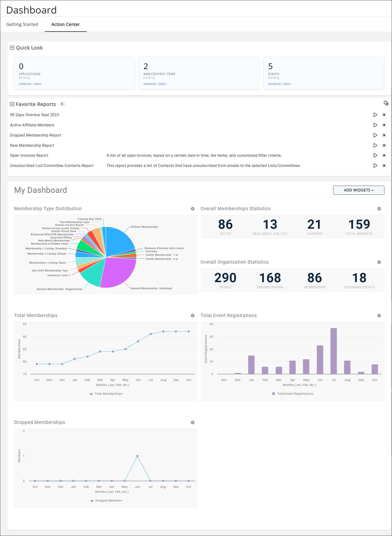Open Overall Organization Statistics settings gear
392x536 pixels.
379,262
